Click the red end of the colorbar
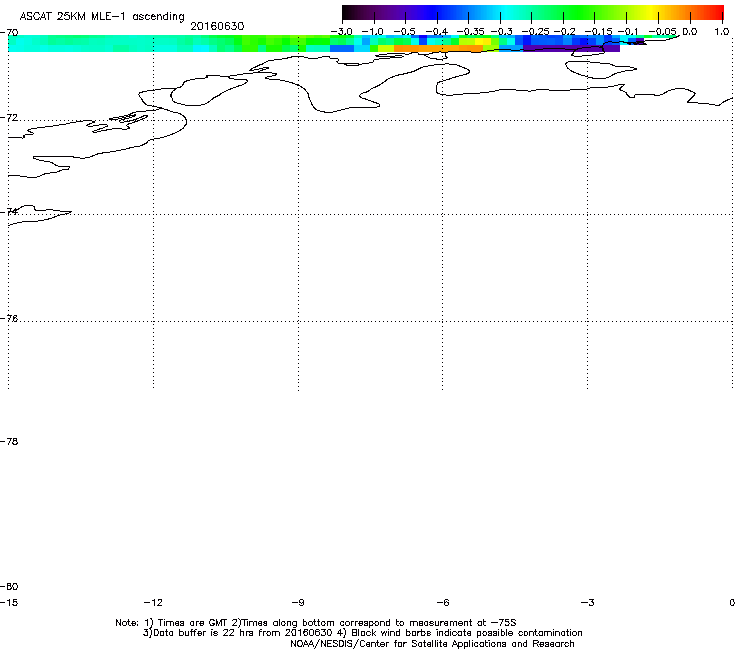This screenshot has height=650, width=740. pos(717,12)
